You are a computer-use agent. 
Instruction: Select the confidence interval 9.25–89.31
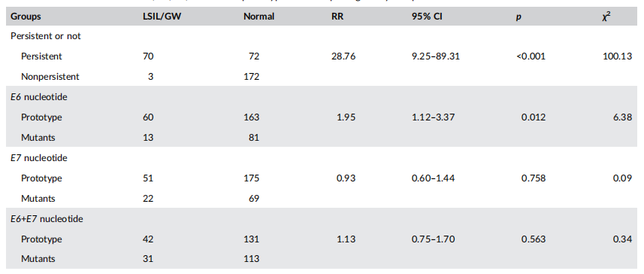coord(436,56)
